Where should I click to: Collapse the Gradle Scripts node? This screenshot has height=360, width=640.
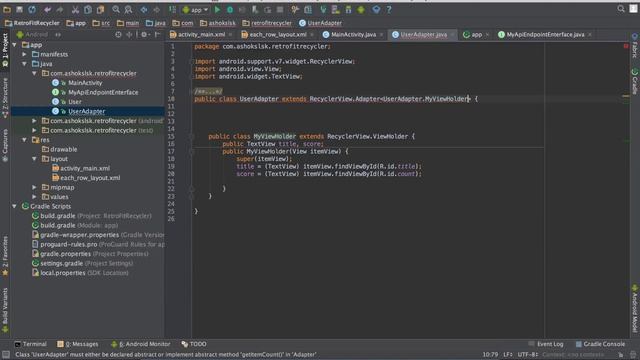pos(15,206)
